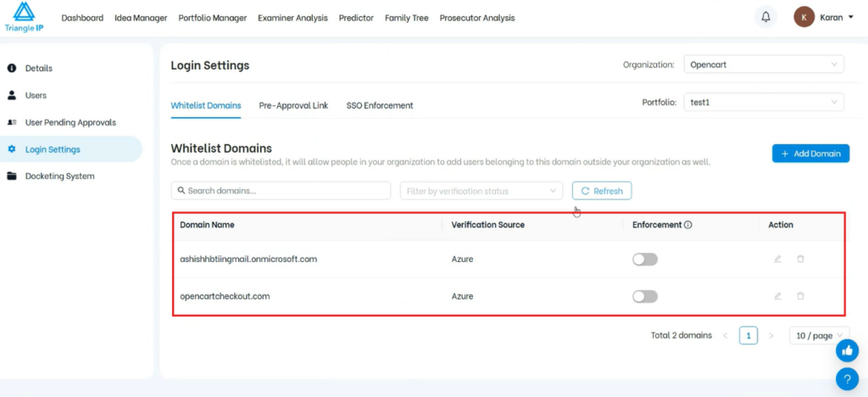Open the Organization dropdown
The height and width of the screenshot is (397, 868).
coord(763,64)
